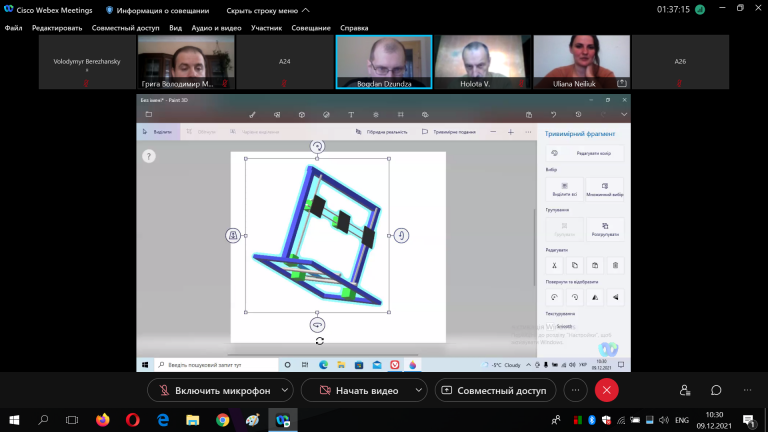Expand microphone options dropdown arrow

[285, 390]
